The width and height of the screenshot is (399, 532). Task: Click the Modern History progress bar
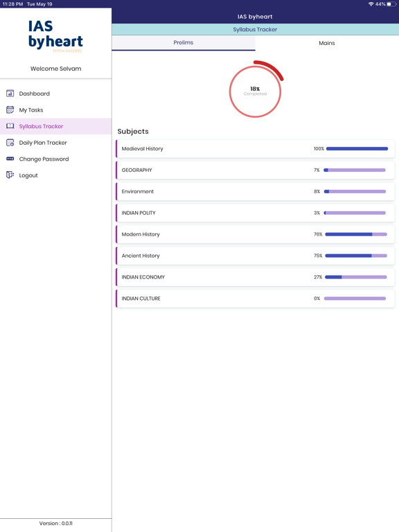pos(356,234)
